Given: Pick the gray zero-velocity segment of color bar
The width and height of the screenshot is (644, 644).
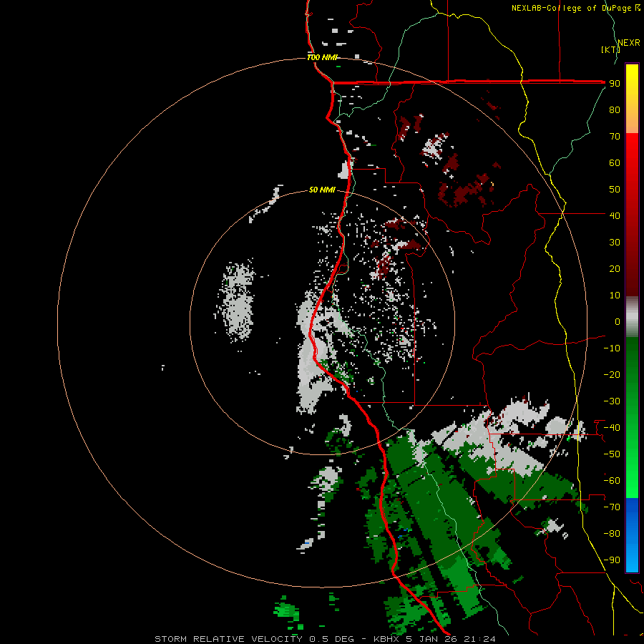Looking at the screenshot, I should point(632,317).
